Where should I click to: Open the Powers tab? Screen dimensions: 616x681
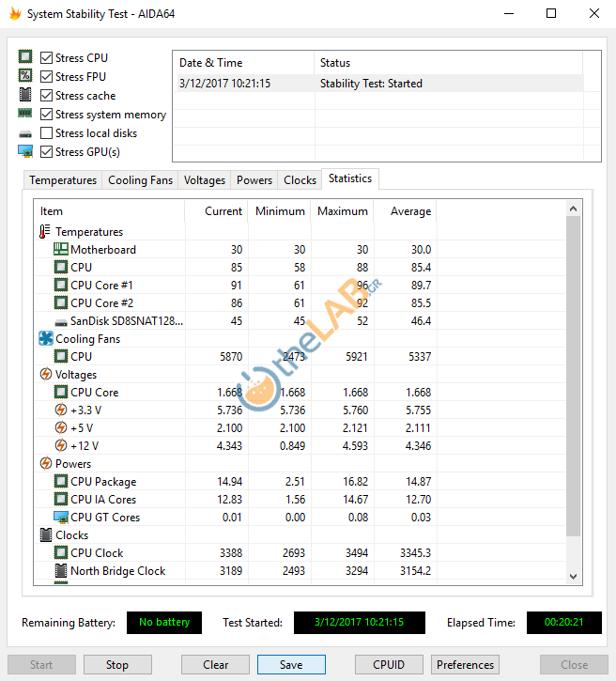click(254, 180)
